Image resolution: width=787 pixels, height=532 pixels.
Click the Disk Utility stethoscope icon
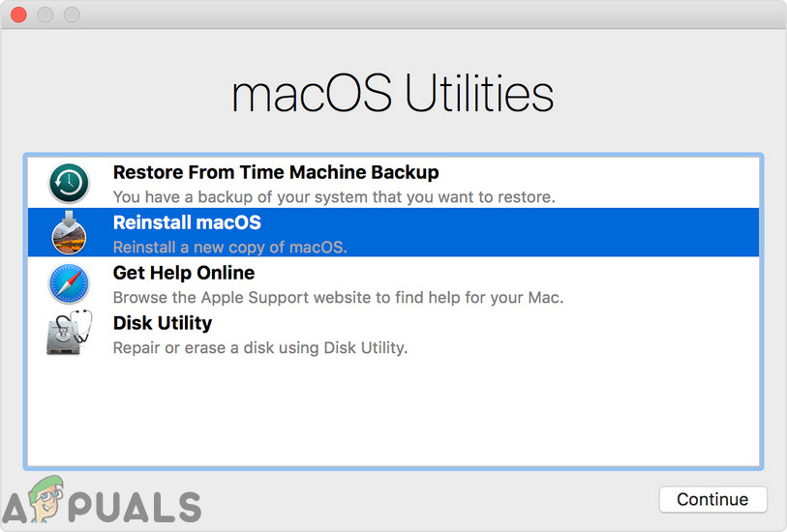(69, 334)
